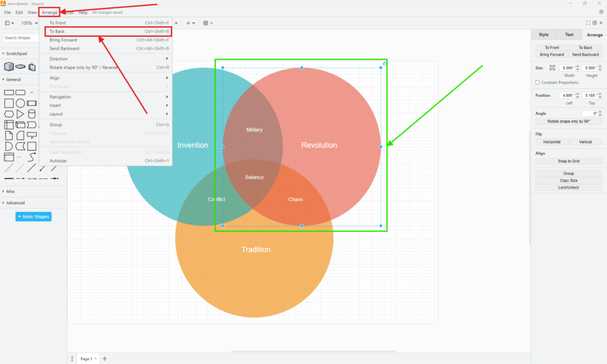
Task: Click Copy Size button
Action: pyautogui.click(x=568, y=180)
